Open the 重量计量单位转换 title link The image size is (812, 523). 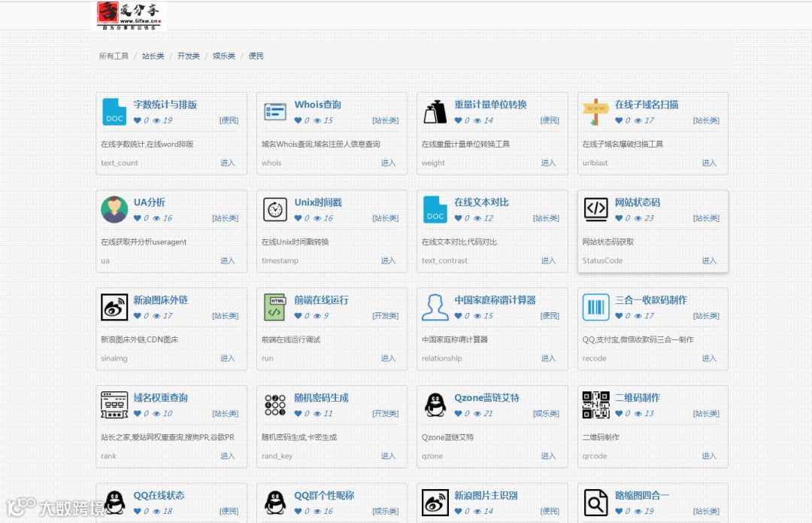click(490, 104)
